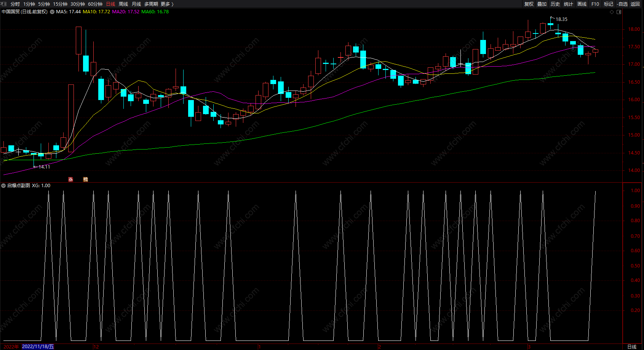Click the 14.00 price axis label
The width and height of the screenshot is (644, 350).
(x=634, y=170)
